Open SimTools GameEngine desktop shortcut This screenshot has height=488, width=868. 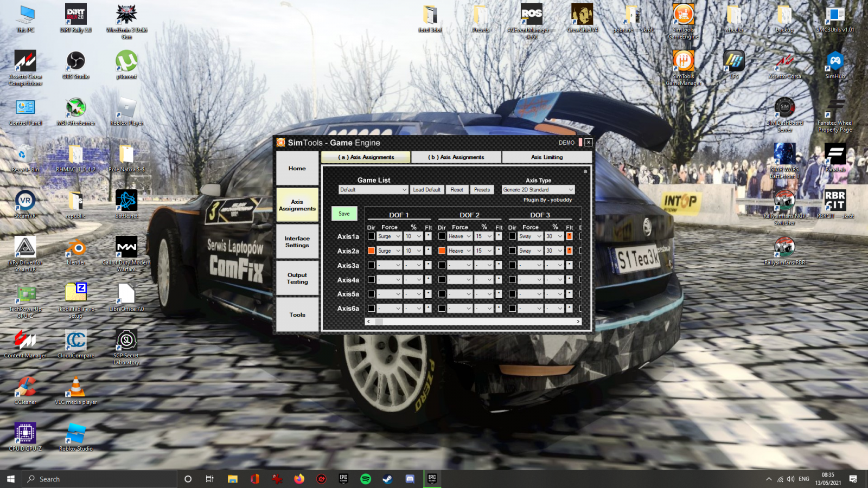(x=684, y=21)
